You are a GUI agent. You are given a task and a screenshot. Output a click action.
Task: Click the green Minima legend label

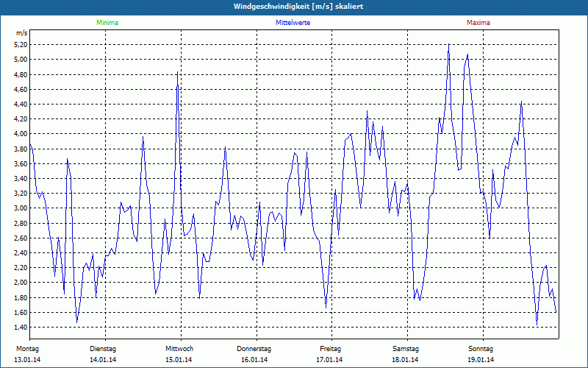pos(107,23)
